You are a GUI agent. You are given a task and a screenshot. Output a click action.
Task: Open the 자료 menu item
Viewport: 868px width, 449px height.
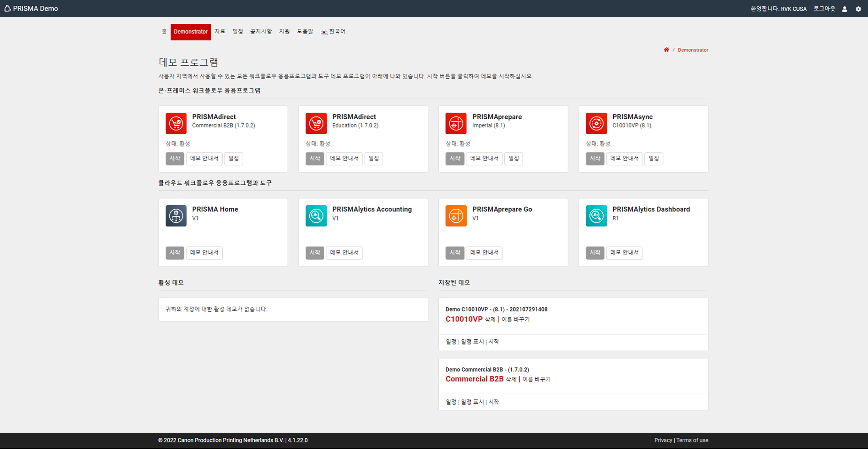pos(220,32)
